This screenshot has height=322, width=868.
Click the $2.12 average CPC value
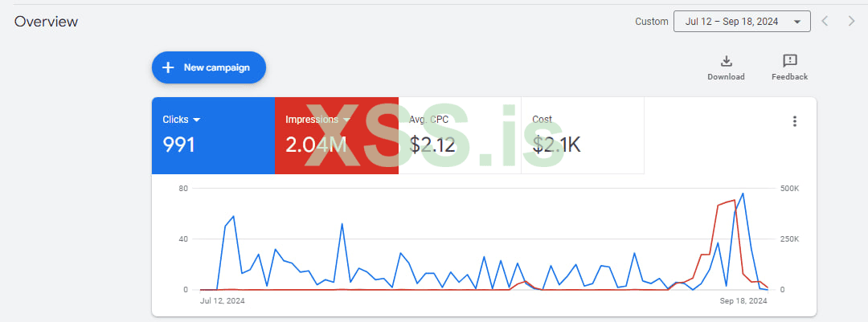point(432,145)
